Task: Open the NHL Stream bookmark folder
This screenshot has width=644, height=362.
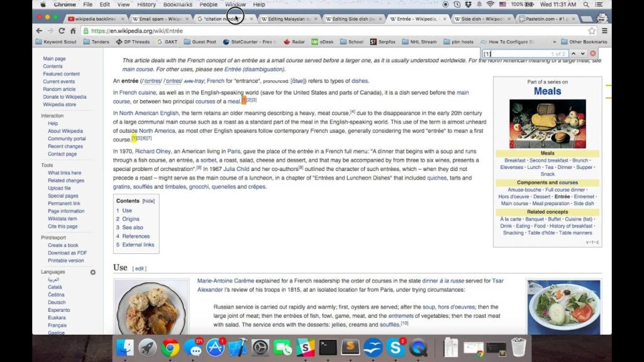Action: pos(419,42)
